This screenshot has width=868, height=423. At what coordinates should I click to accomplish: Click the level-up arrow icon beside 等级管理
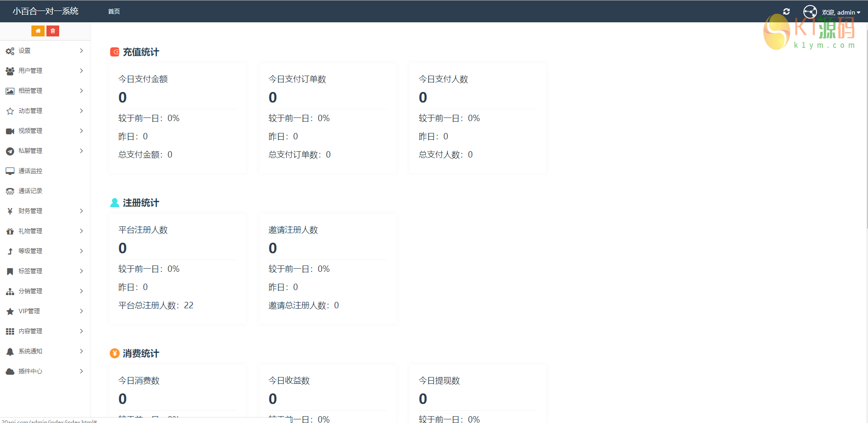point(10,251)
